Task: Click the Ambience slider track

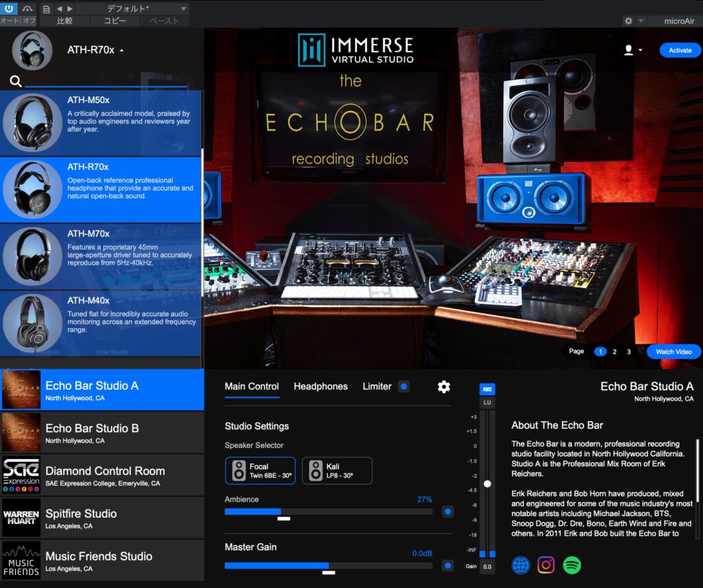Action: pos(328,511)
